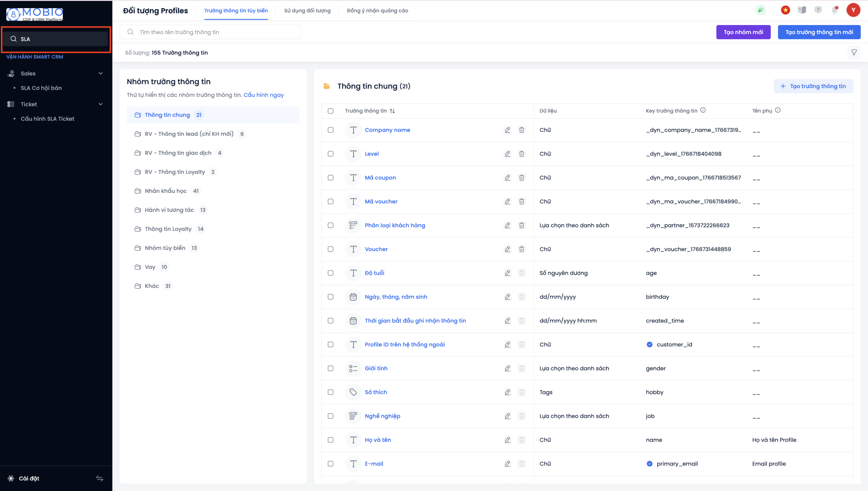Sort by Trường thông tin column arrows
The height and width of the screenshot is (491, 868).
[x=392, y=111]
